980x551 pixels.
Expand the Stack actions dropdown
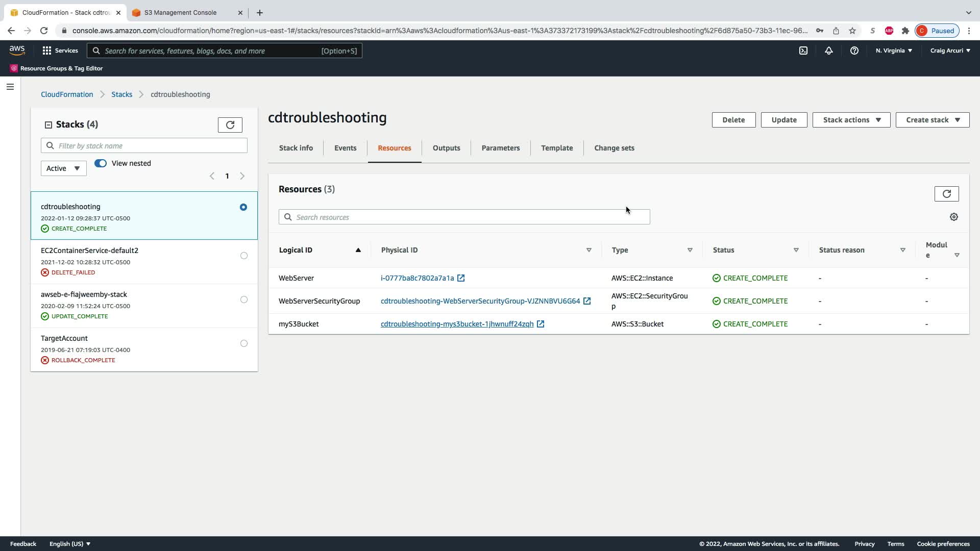pos(851,120)
